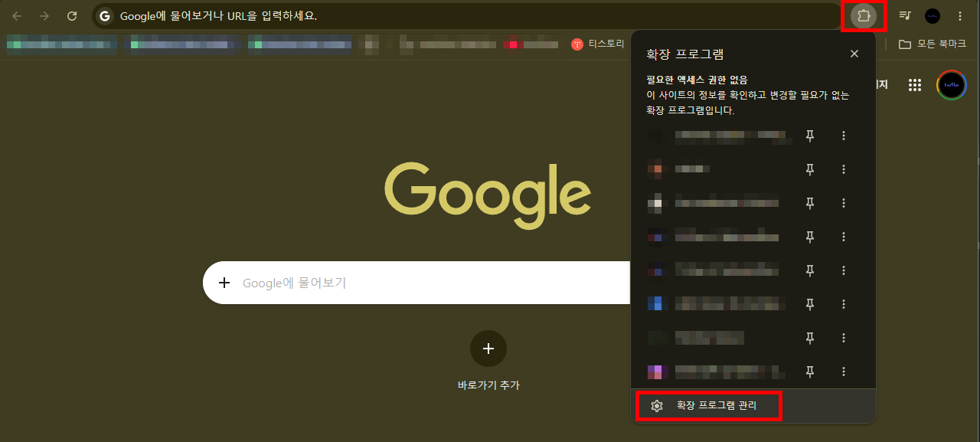This screenshot has height=442, width=980.
Task: Pin the extension with the bright blue icon
Action: pos(810,304)
